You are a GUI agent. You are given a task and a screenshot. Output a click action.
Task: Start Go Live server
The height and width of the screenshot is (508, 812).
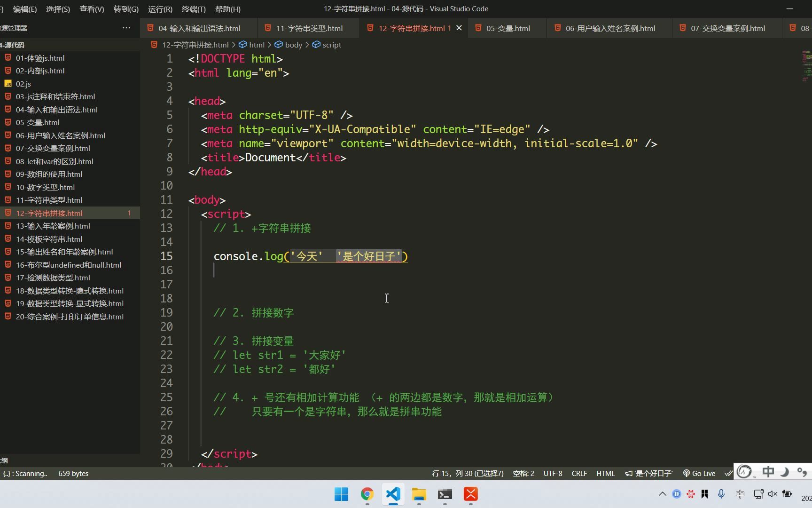point(699,474)
